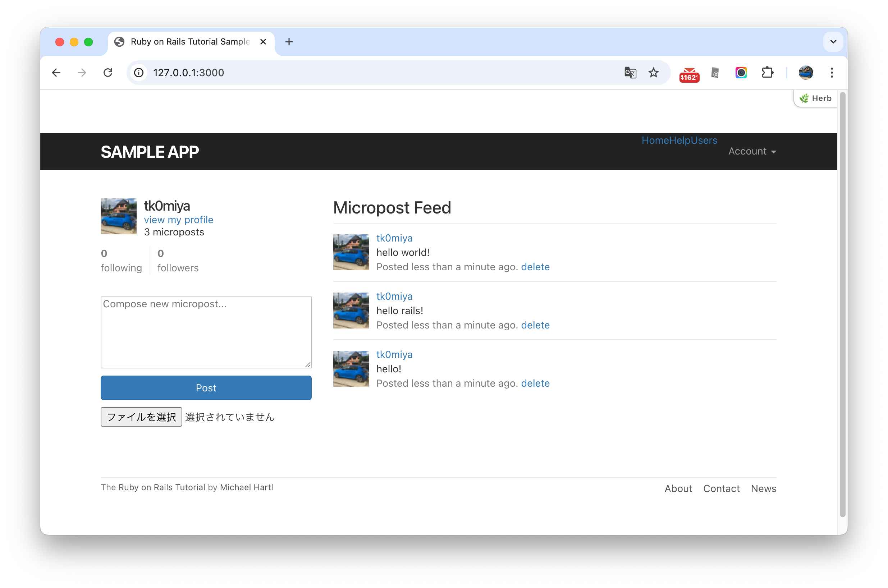Click the ファイルを選択 file chooser button

point(141,417)
